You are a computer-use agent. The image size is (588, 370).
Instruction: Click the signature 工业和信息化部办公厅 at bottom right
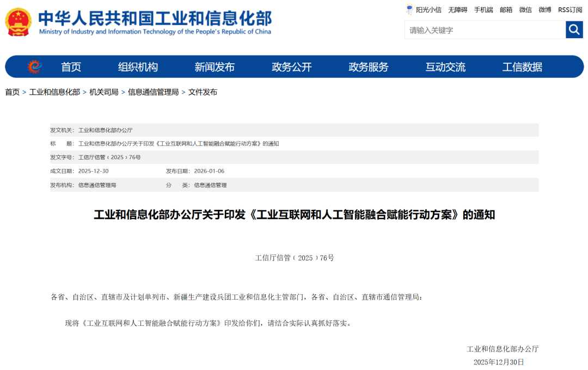click(503, 349)
